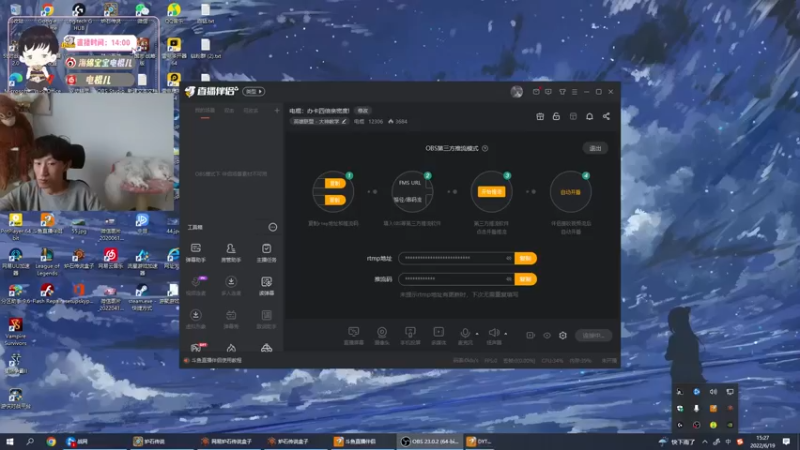Viewport: 800px width, 450px height.
Task: Open the 主播任务 tool
Action: [x=266, y=253]
